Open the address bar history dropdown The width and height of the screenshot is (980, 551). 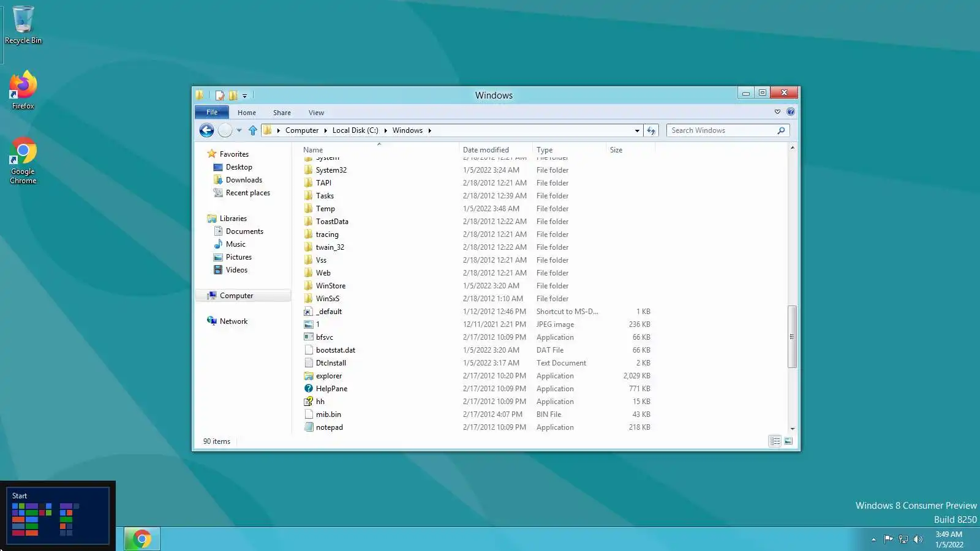[x=637, y=130]
